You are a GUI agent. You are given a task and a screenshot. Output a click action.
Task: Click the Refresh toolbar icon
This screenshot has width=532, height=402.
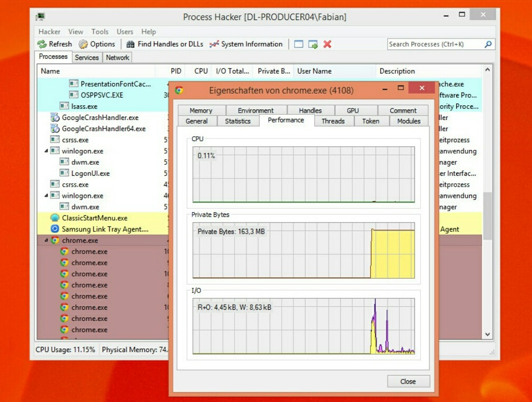42,45
